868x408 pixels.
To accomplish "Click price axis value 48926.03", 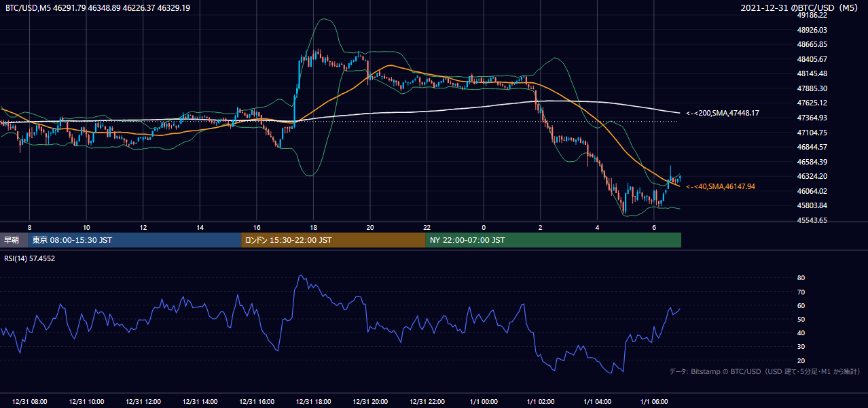I will coord(812,30).
